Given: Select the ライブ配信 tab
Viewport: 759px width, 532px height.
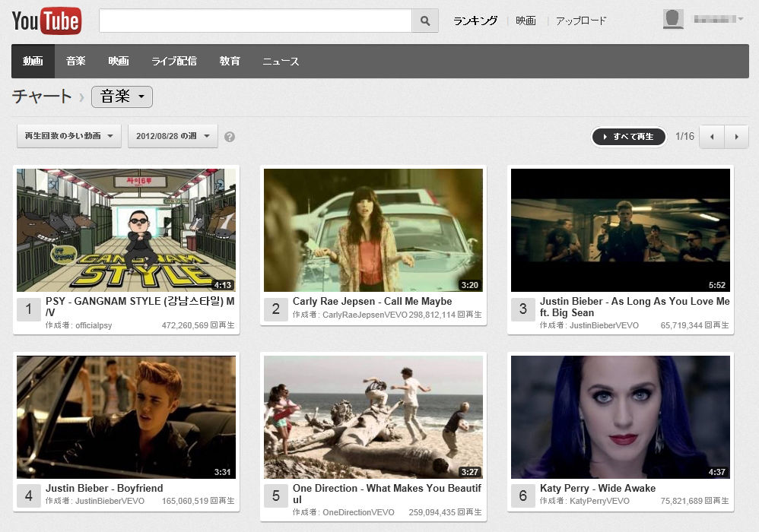Looking at the screenshot, I should [x=174, y=61].
